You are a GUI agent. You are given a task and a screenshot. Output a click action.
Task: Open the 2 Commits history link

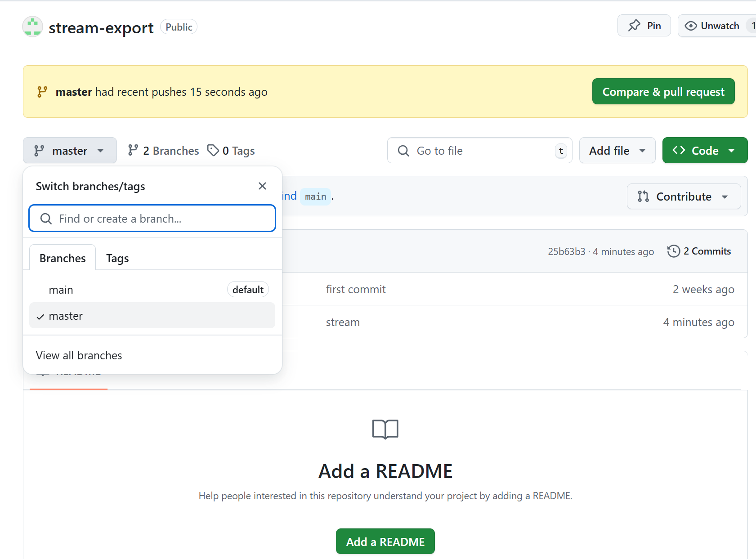tap(699, 251)
